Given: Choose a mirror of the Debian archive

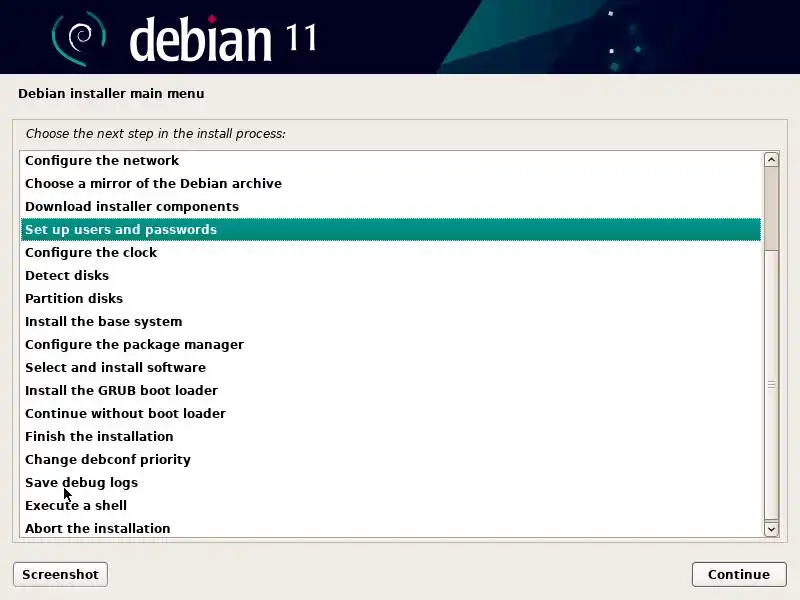Looking at the screenshot, I should (391, 183).
